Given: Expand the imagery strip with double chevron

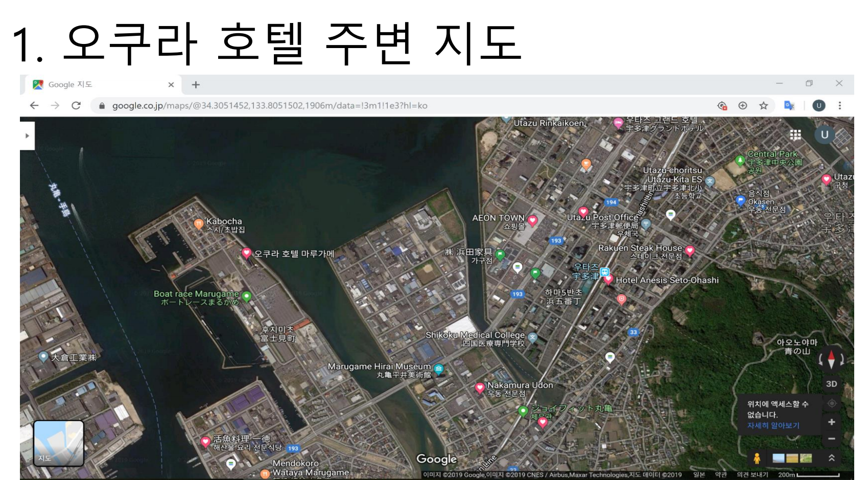Looking at the screenshot, I should (831, 458).
